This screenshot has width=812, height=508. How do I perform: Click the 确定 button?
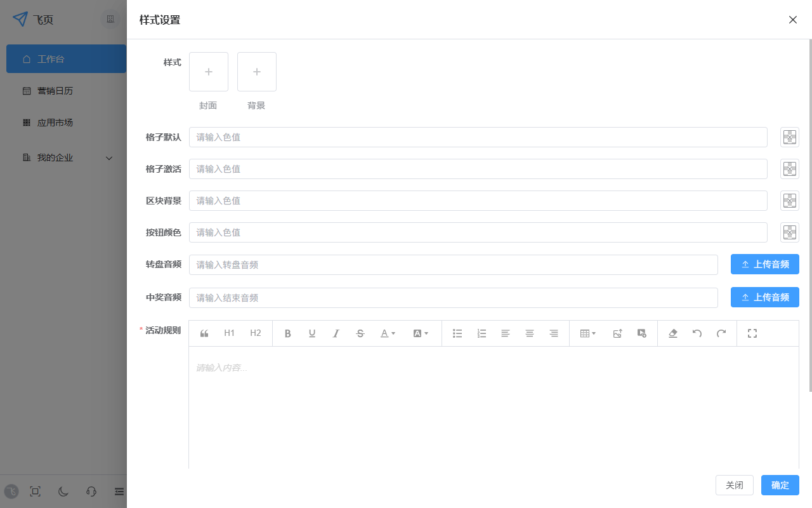780,485
